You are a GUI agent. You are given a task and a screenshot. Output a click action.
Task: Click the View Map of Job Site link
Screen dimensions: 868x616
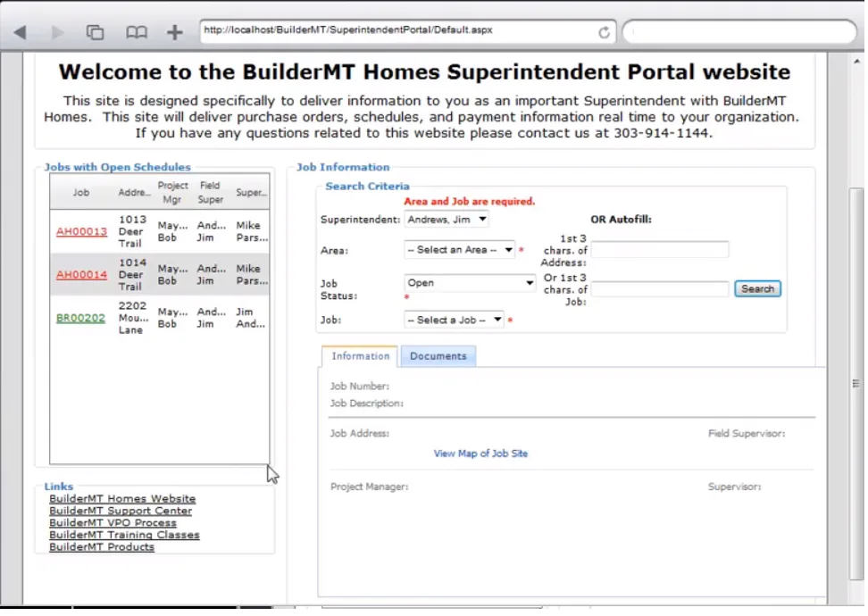point(480,454)
